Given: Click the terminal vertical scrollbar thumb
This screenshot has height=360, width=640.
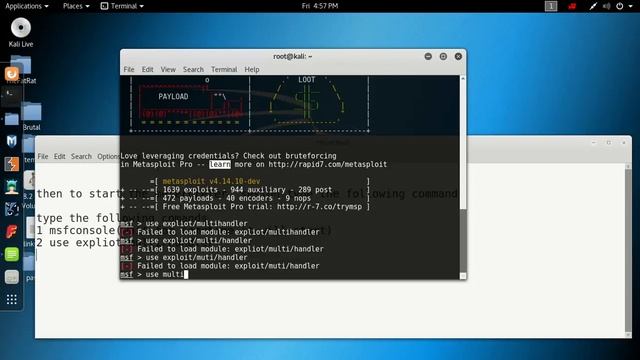Looking at the screenshot, I should click(463, 240).
